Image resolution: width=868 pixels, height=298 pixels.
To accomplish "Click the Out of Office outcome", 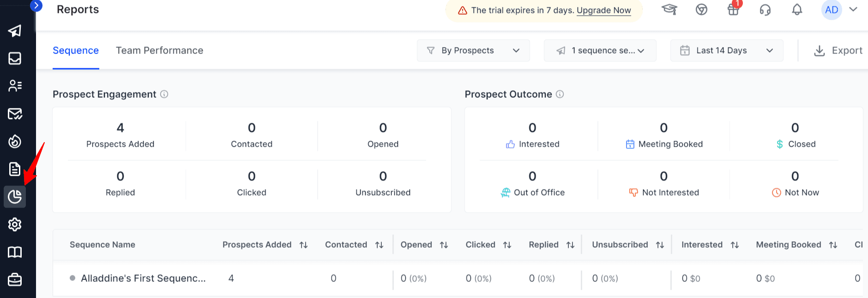I will [532, 183].
